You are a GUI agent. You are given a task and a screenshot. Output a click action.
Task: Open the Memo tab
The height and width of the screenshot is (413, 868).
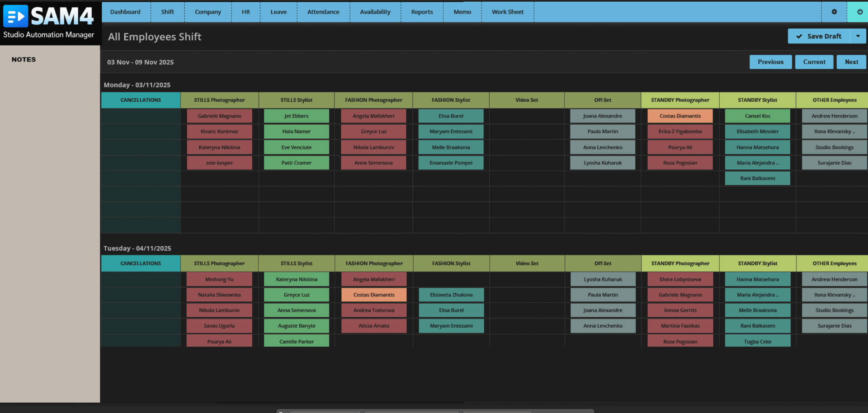(462, 12)
